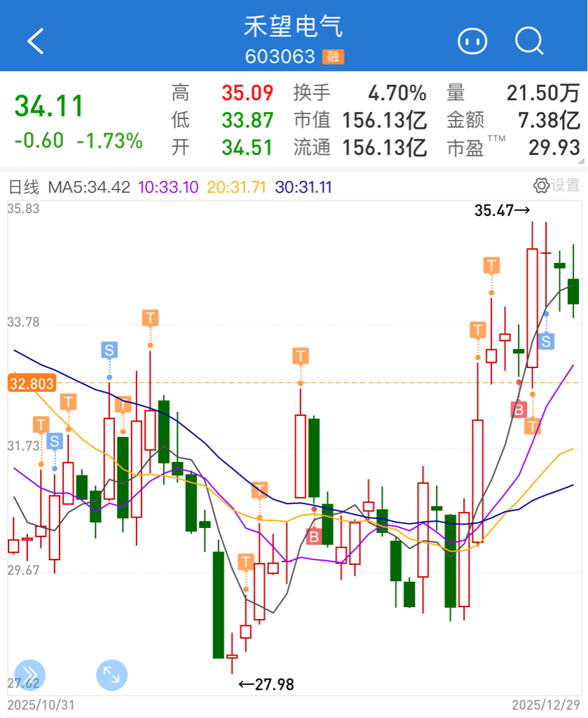
Task: Tap the high price 35.09
Action: point(247,93)
